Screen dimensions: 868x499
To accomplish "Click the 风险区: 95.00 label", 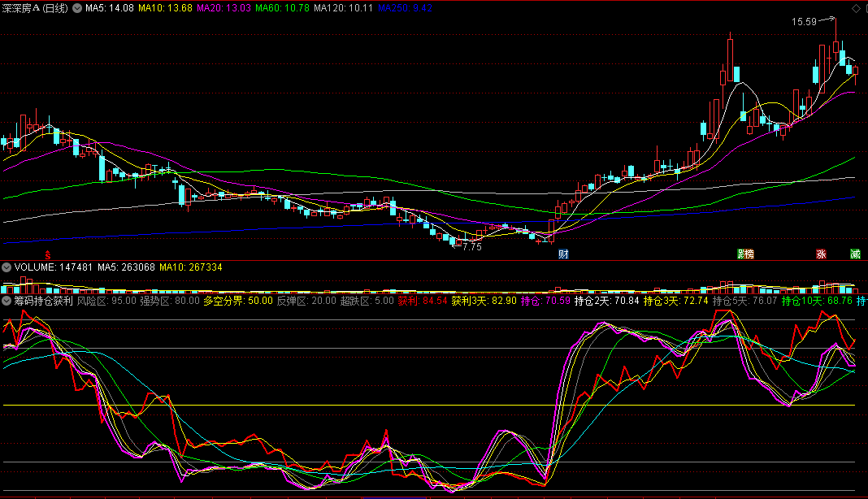I will (106, 301).
